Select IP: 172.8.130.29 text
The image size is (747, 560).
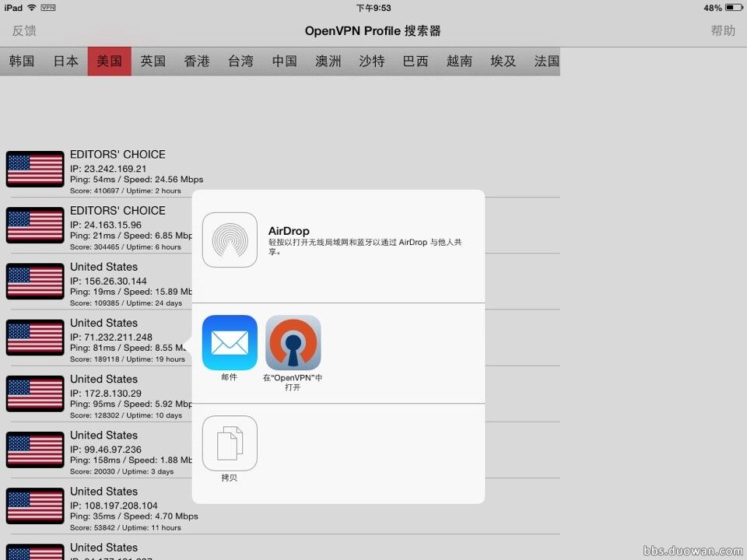106,394
